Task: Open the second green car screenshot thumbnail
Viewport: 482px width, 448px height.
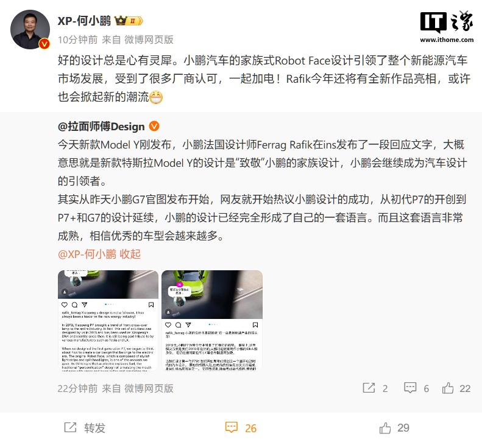Action: click(x=212, y=321)
